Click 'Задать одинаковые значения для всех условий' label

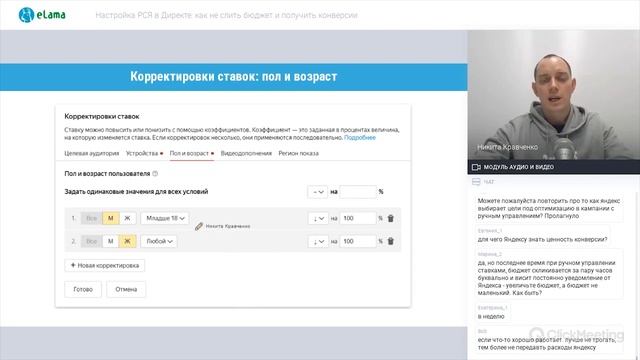tap(136, 191)
